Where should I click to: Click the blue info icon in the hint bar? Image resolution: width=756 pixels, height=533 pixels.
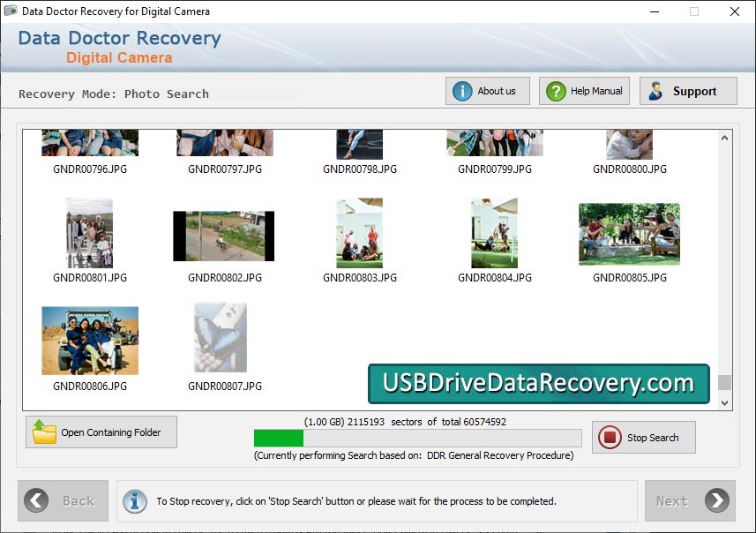click(134, 501)
